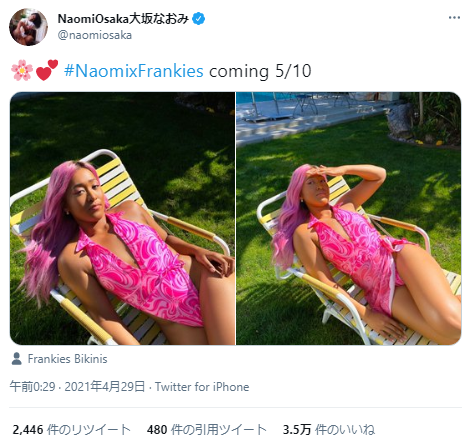Click the 午前0:29 · 2021年4月29日 timestamp

(77, 386)
